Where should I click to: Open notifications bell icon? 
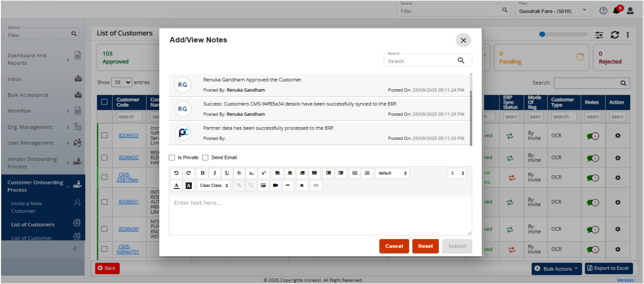pyautogui.click(x=616, y=10)
